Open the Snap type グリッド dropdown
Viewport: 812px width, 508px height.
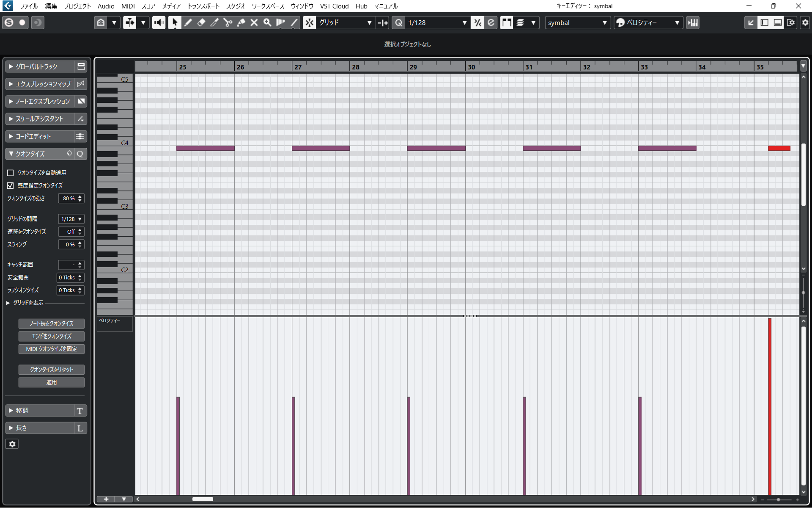pyautogui.click(x=345, y=23)
